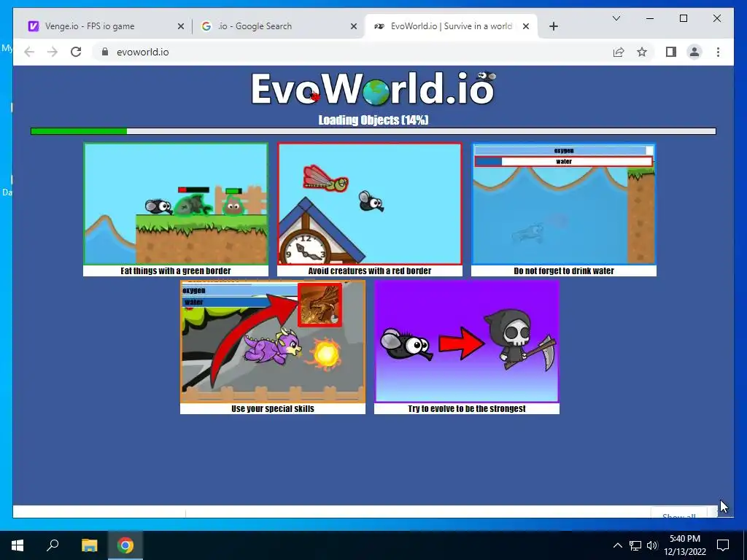Screen dimensions: 747x560
Task: View site info via the lock icon
Action: pyautogui.click(x=105, y=52)
